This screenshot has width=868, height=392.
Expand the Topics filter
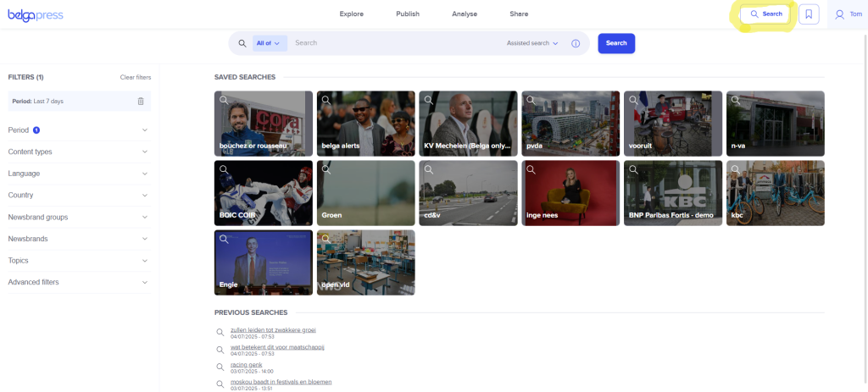(79, 261)
